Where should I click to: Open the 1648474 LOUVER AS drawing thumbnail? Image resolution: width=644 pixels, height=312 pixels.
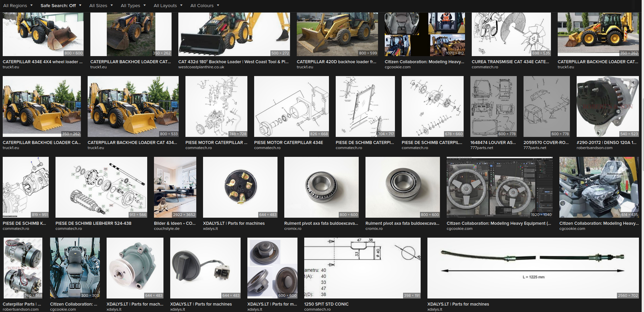[493, 106]
